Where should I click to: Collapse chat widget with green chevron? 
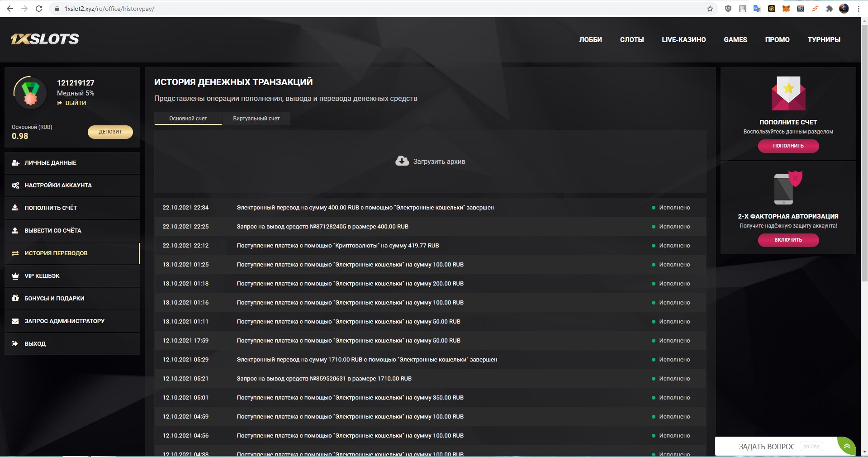click(x=847, y=446)
